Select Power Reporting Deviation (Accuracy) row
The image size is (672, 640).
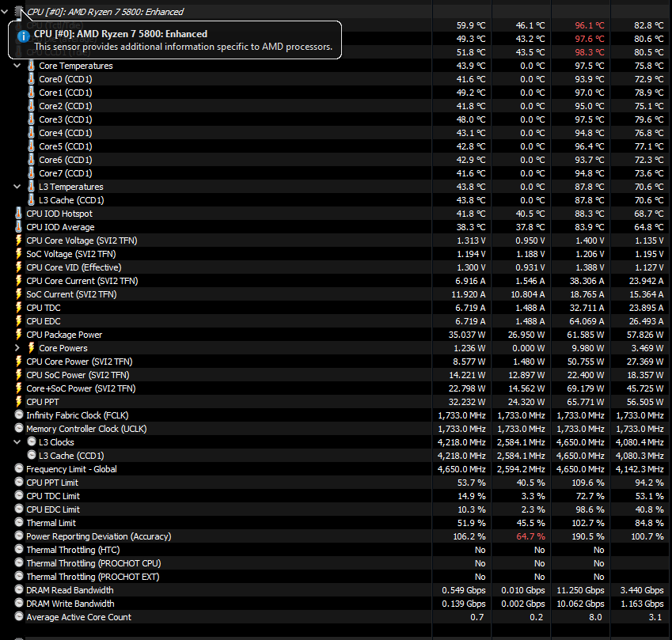336,536
